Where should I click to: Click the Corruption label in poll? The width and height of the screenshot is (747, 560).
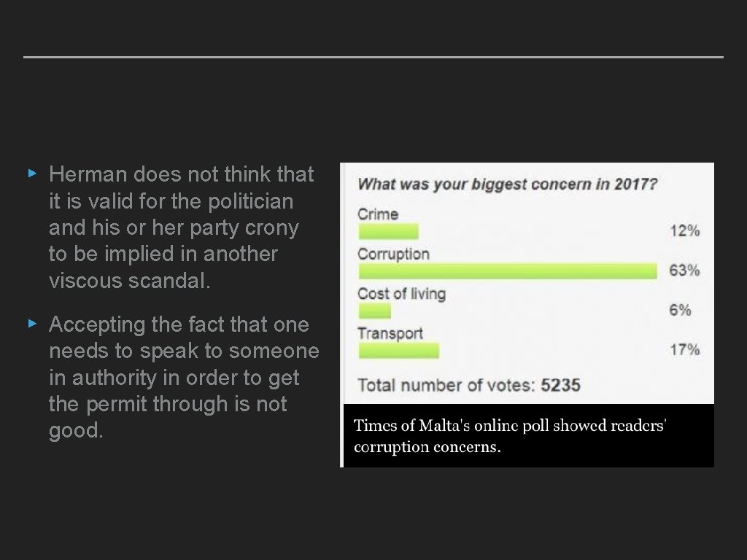pos(393,254)
